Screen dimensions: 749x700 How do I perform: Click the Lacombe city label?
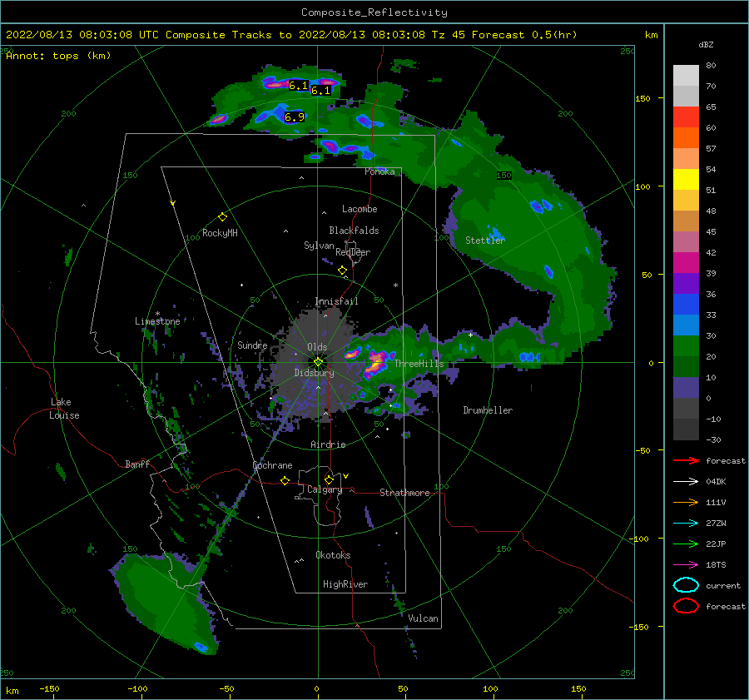(x=360, y=209)
